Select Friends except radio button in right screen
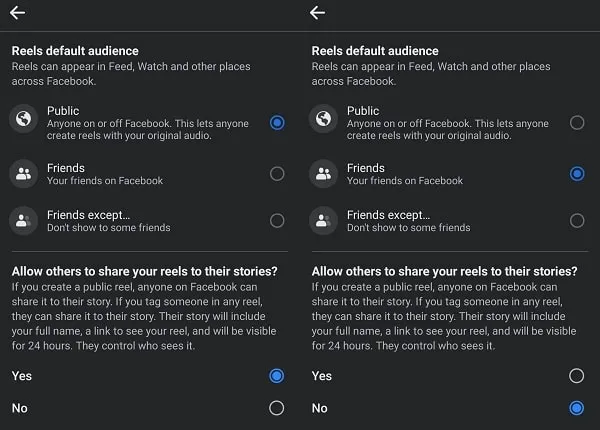Viewport: 600px width, 430px height. pyautogui.click(x=577, y=221)
